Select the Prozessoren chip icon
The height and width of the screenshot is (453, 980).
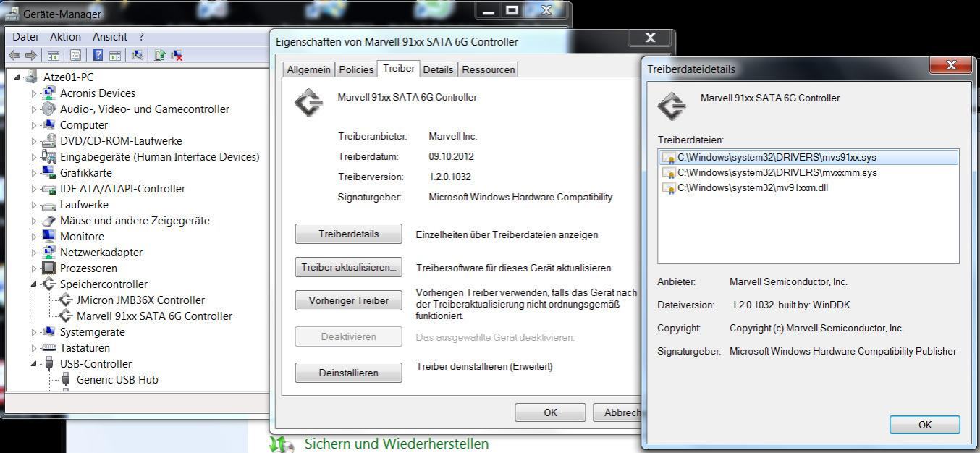(x=48, y=268)
